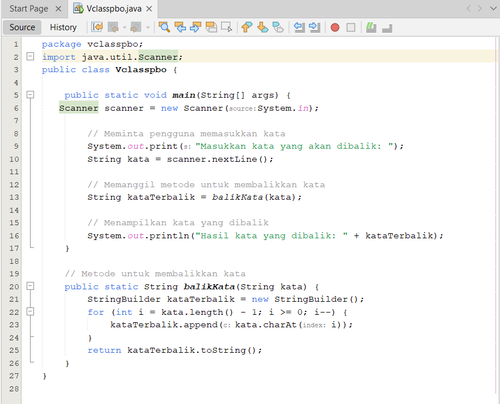Close the Start Page tab

point(58,9)
